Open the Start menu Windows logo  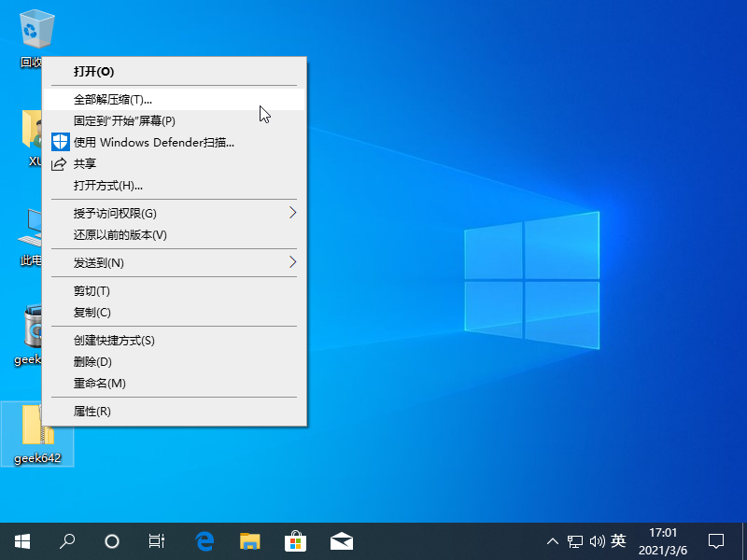click(21, 540)
